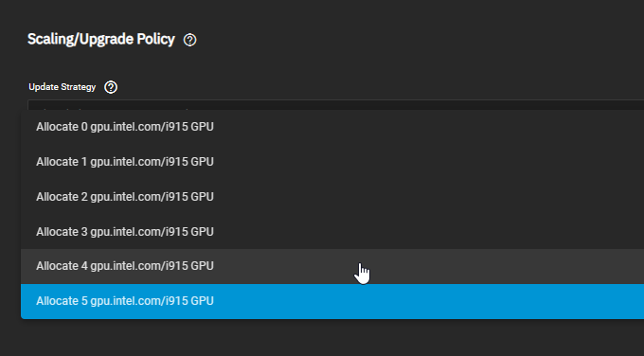Allocate zero Intel i915 GPUs

coord(332,127)
